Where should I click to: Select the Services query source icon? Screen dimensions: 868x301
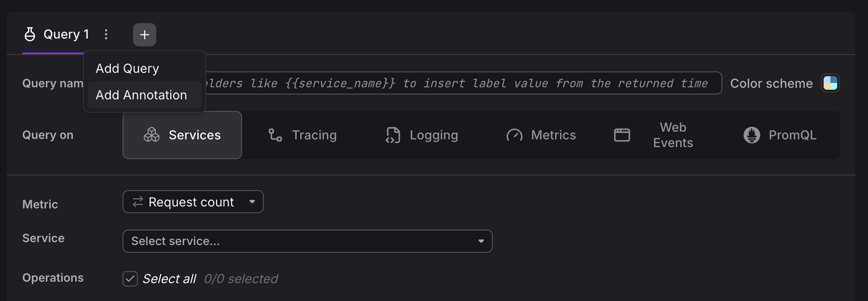click(x=152, y=135)
